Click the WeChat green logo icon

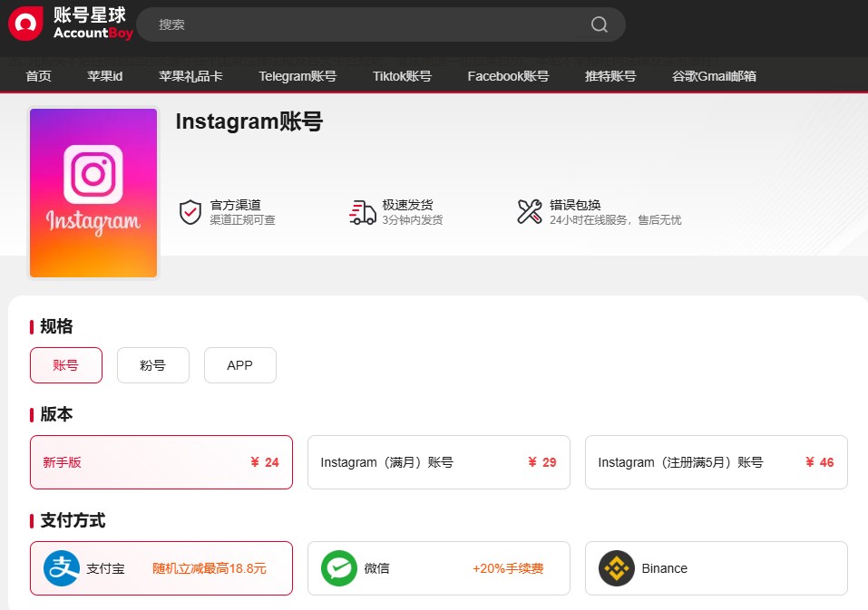[339, 568]
